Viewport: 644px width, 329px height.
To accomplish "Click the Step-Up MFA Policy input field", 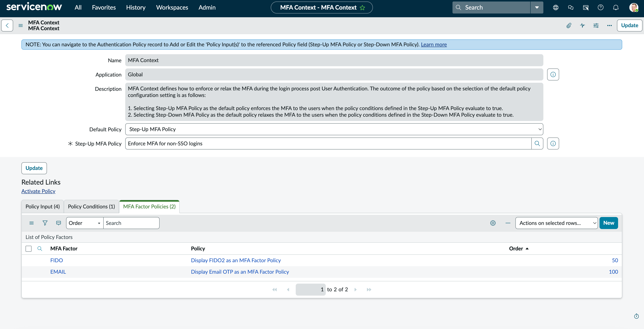I will 328,143.
